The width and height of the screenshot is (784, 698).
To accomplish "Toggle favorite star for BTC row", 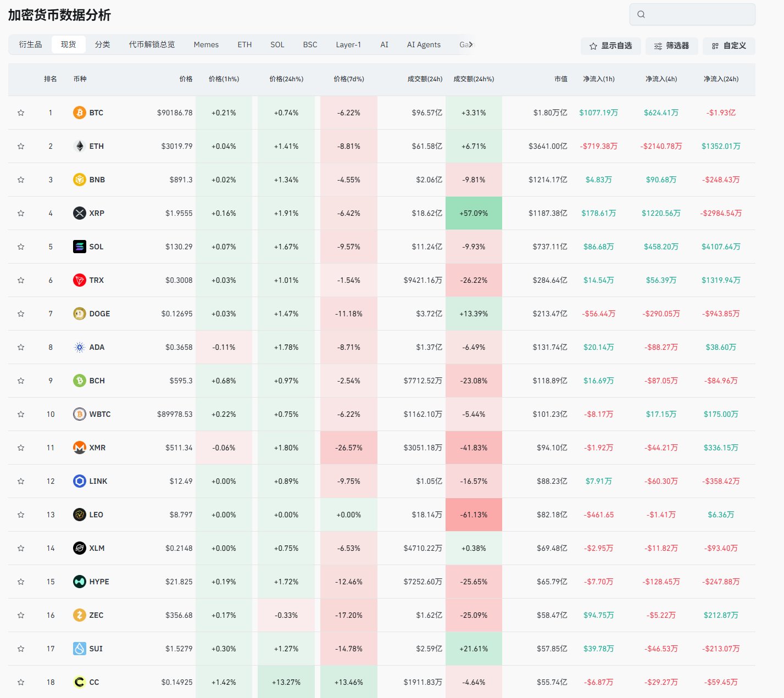I will [21, 113].
